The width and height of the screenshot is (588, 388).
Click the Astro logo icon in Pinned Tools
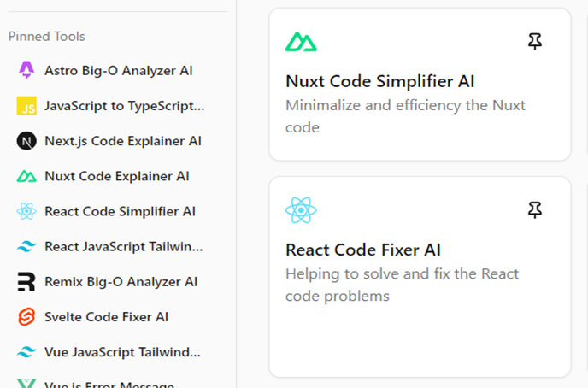click(x=26, y=70)
